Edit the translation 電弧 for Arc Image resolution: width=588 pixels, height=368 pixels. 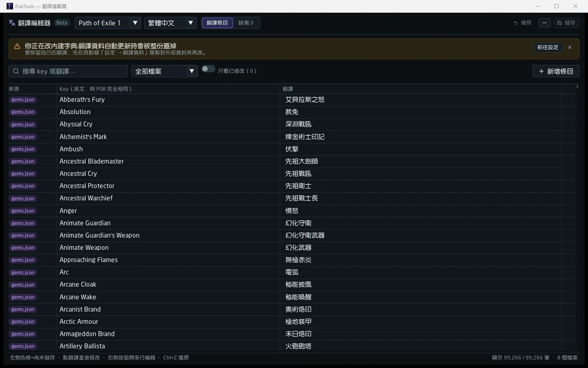pyautogui.click(x=292, y=272)
